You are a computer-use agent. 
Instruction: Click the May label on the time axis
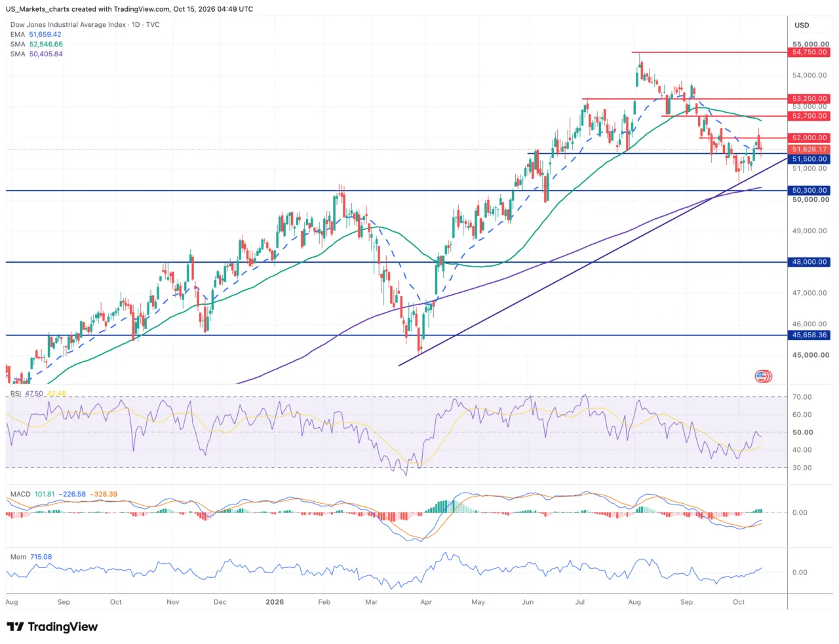tap(478, 601)
